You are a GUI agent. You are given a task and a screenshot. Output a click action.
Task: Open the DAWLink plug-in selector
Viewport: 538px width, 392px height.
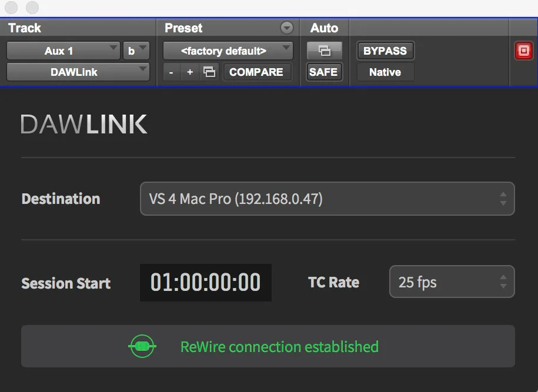coord(78,72)
